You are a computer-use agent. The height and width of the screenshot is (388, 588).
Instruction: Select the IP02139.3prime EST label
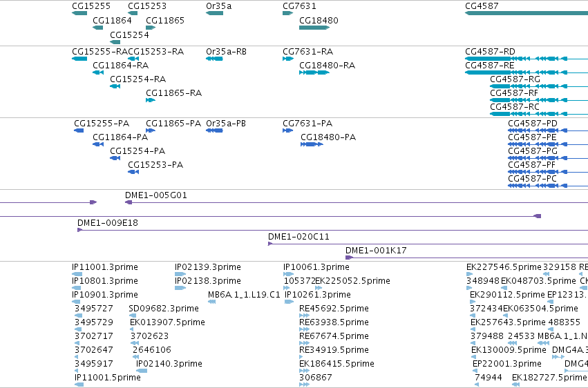[x=208, y=267]
